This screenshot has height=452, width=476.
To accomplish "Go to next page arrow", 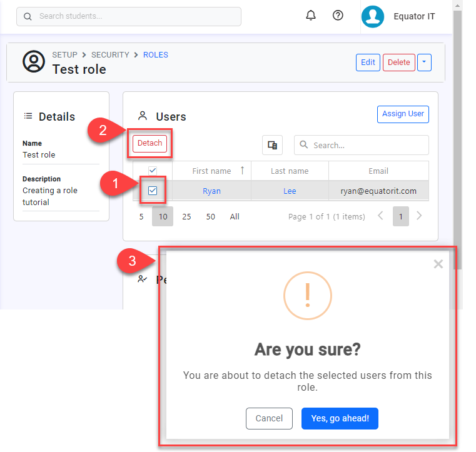I will tap(419, 216).
